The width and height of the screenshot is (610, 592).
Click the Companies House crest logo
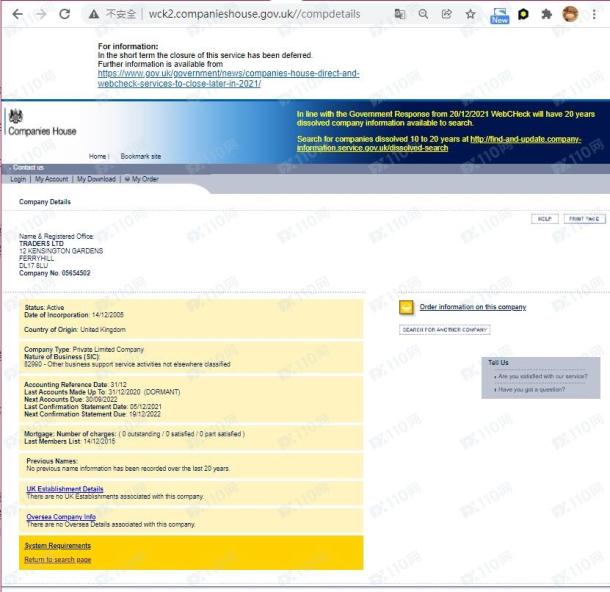click(16, 116)
